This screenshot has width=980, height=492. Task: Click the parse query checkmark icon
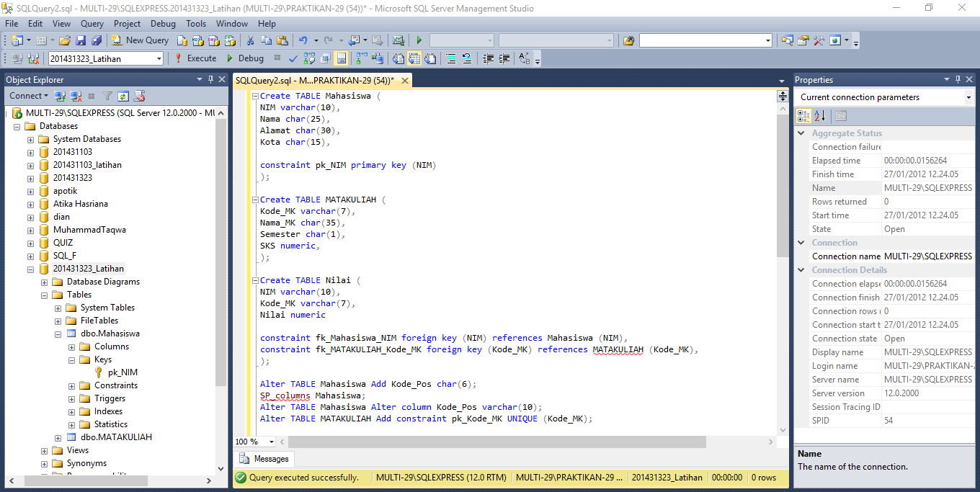click(x=292, y=58)
